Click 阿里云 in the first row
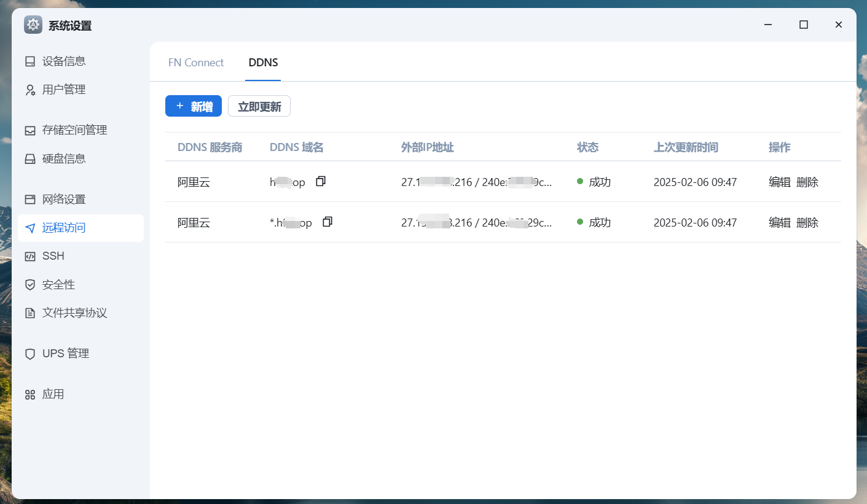Image resolution: width=867 pixels, height=504 pixels. pyautogui.click(x=194, y=182)
